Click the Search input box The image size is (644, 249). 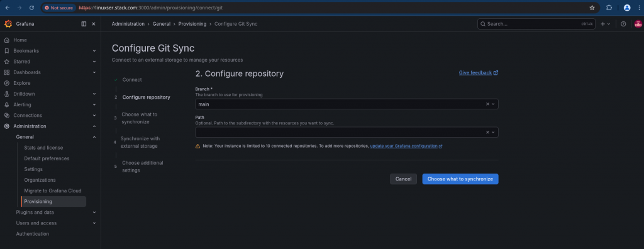(536, 24)
